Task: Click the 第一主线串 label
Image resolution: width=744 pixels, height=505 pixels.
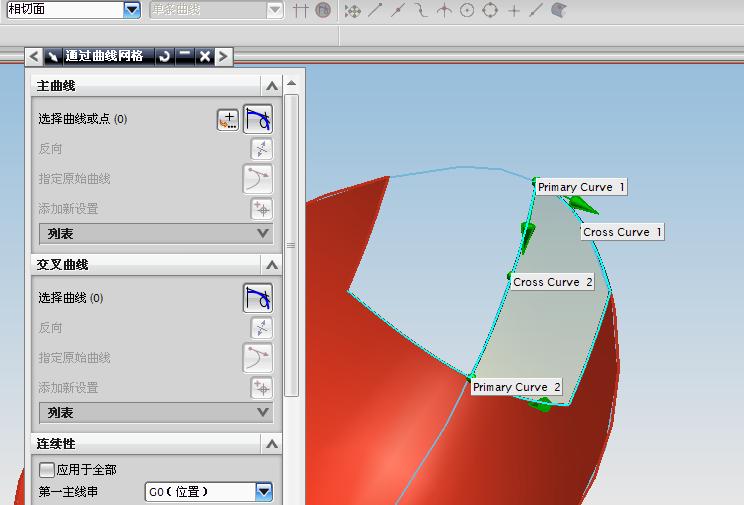Action: coord(68,492)
